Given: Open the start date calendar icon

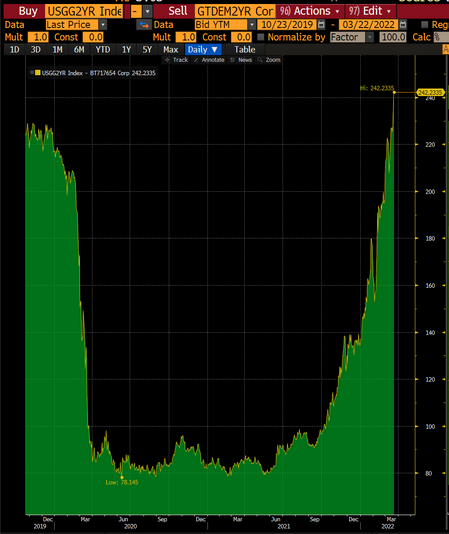Looking at the screenshot, I should 321,25.
